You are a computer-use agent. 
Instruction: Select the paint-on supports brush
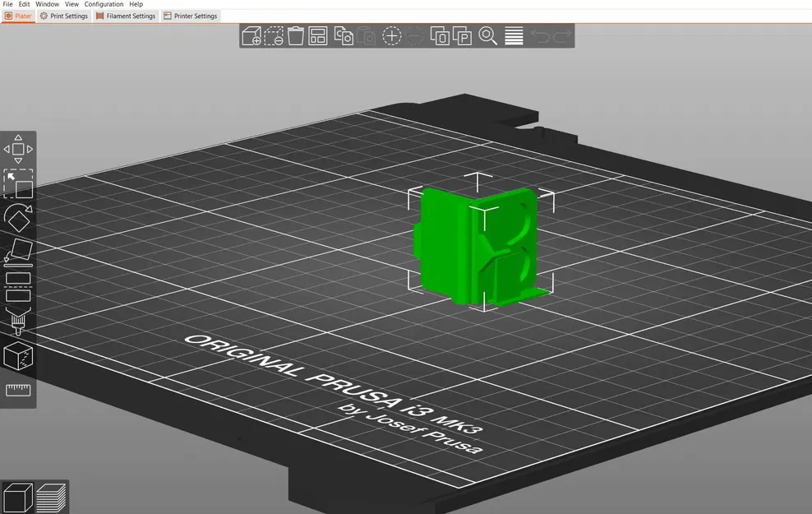pyautogui.click(x=18, y=321)
